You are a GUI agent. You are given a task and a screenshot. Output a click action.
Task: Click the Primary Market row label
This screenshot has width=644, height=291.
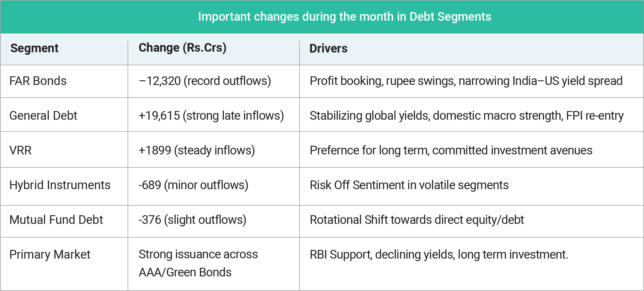click(x=50, y=255)
